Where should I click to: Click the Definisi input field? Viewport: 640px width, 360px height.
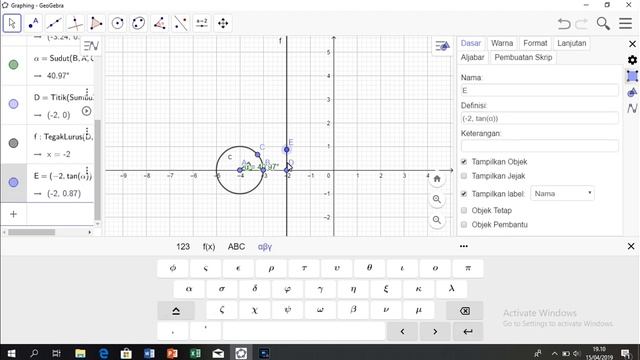click(540, 118)
